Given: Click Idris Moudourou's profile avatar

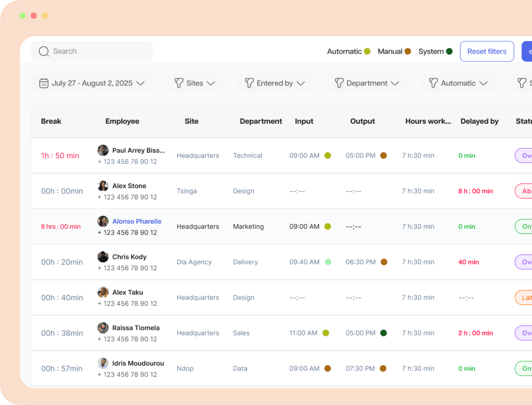Looking at the screenshot, I should 103,363.
